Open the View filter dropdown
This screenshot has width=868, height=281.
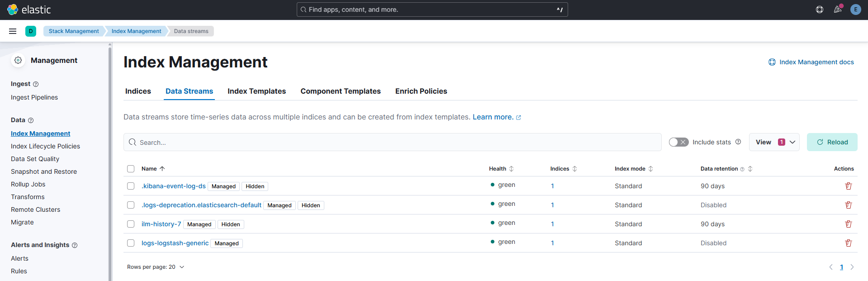pos(774,142)
